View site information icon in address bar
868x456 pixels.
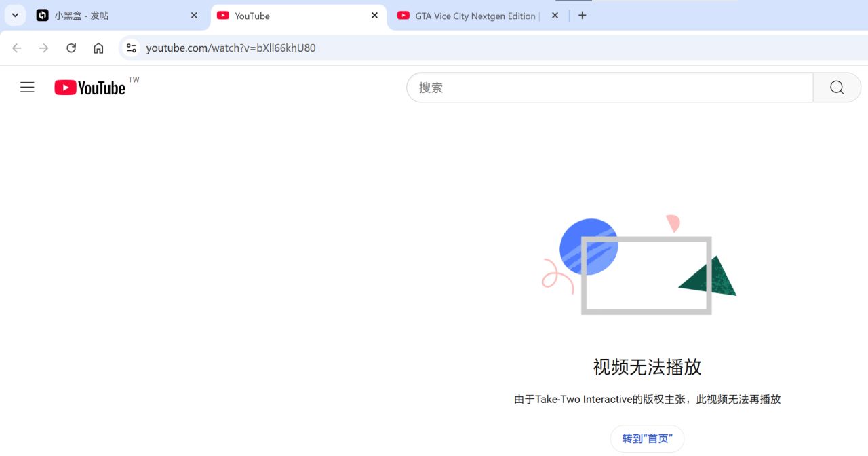click(x=132, y=47)
